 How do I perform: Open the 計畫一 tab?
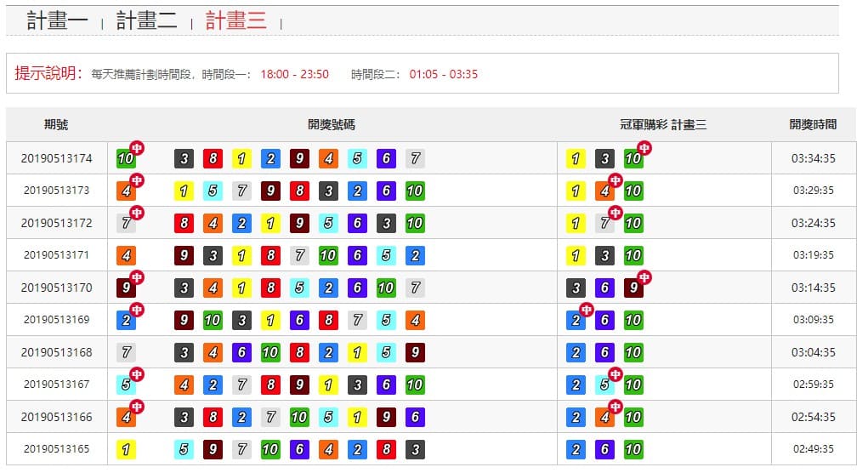click(x=57, y=21)
